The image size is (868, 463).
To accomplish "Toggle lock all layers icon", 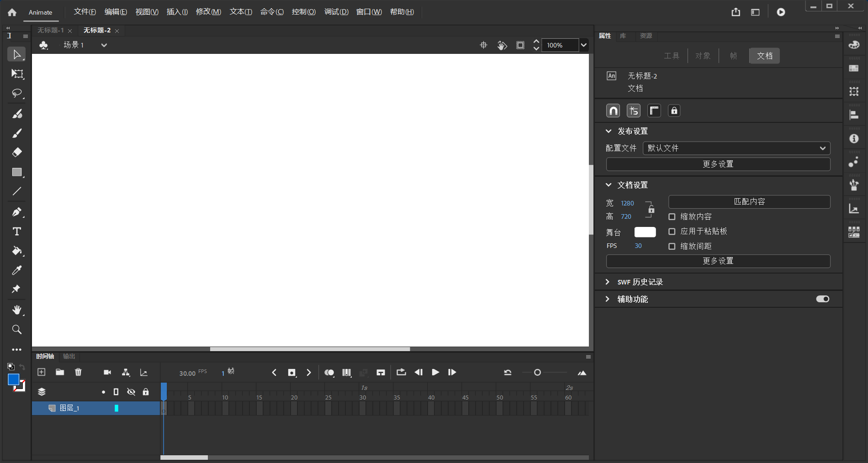I will pos(146,392).
